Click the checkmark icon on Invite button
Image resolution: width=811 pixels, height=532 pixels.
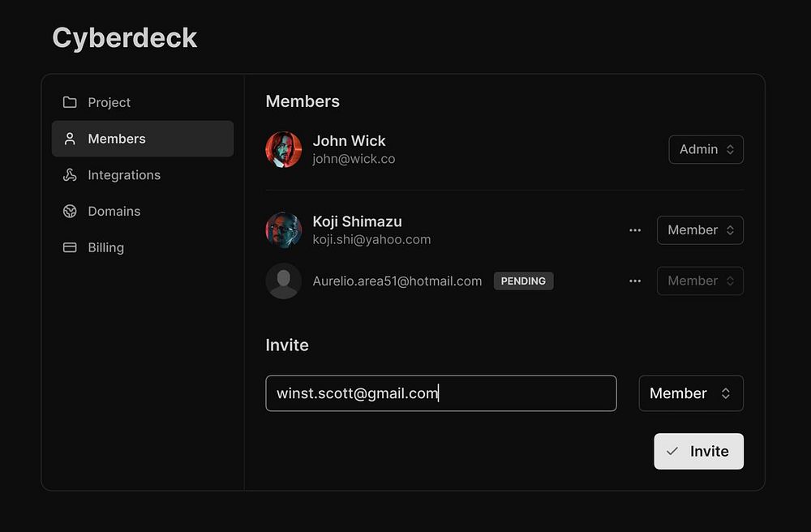point(672,452)
